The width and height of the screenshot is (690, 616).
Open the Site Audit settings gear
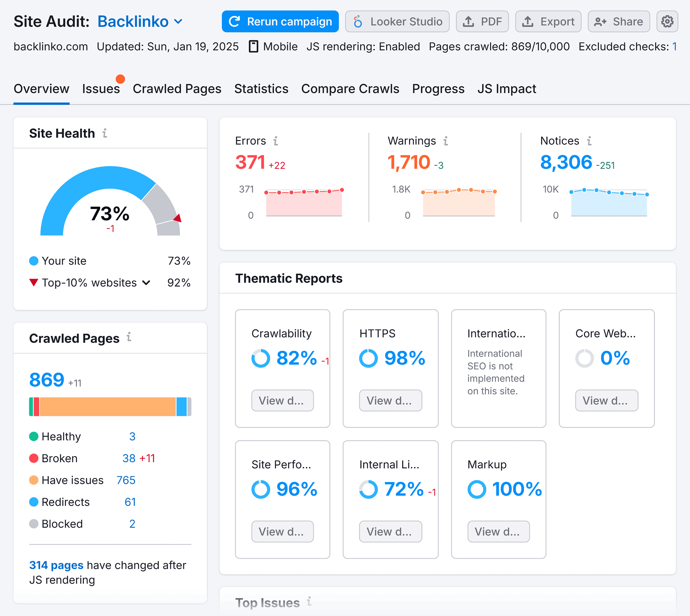click(667, 21)
